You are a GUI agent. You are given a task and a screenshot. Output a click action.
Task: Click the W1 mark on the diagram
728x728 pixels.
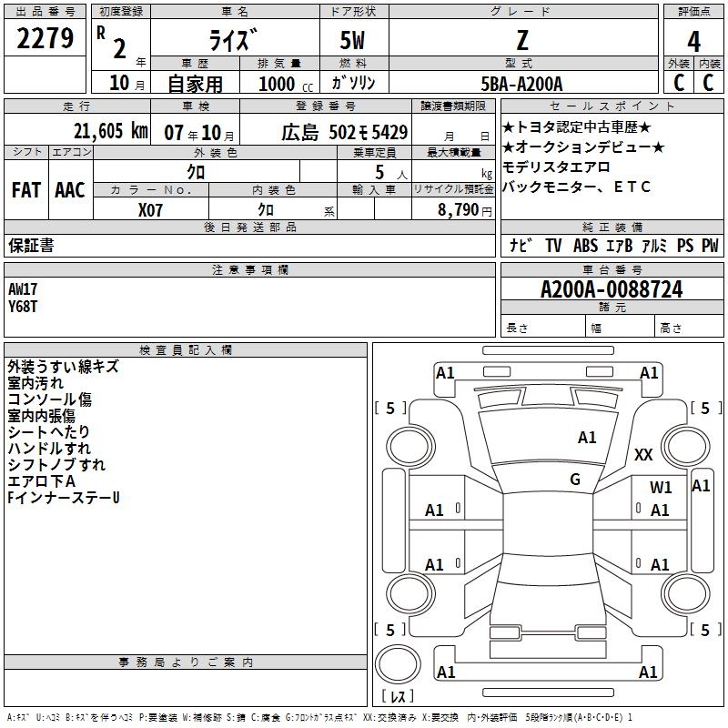click(x=662, y=488)
